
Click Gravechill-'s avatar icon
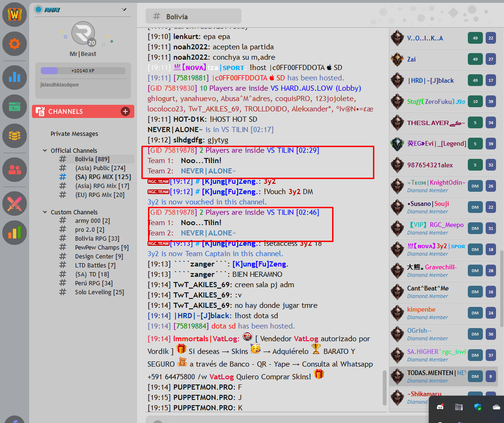pyautogui.click(x=397, y=271)
